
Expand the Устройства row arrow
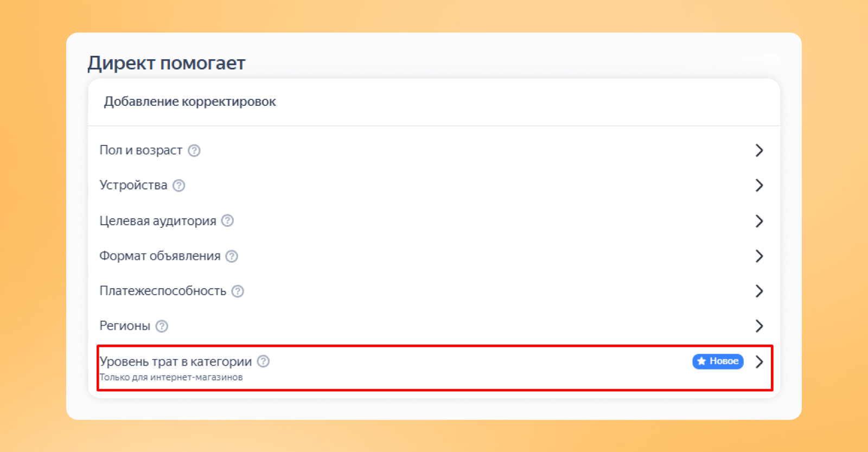tap(759, 186)
